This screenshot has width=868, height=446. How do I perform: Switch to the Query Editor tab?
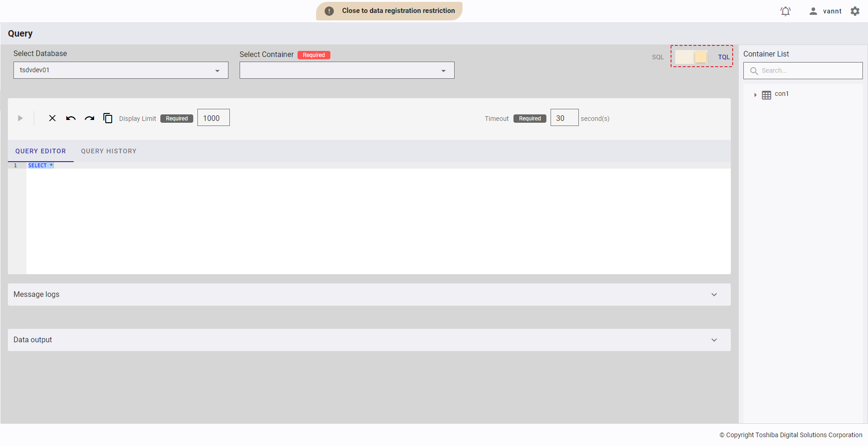[41, 151]
